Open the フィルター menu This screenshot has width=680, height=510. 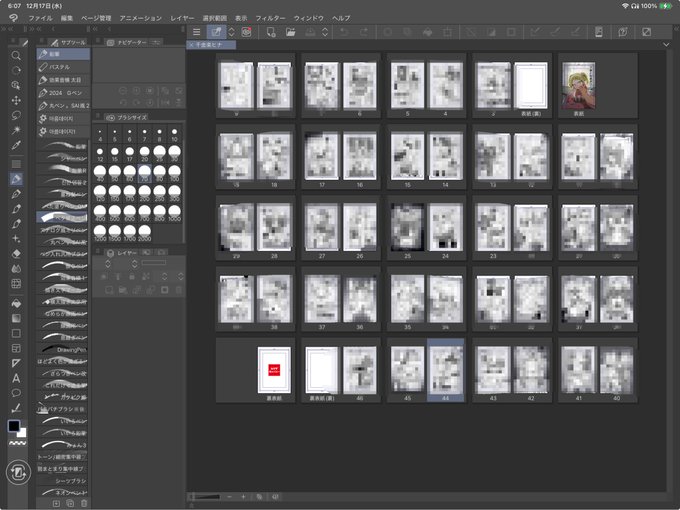(x=270, y=18)
